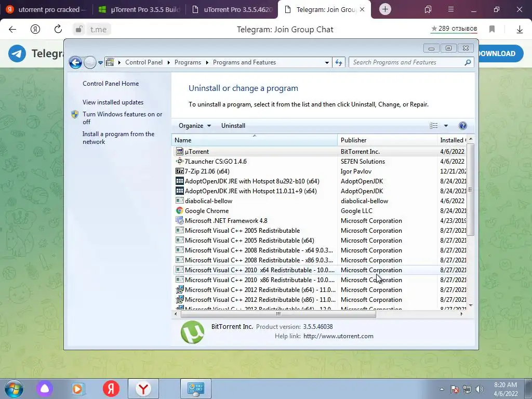This screenshot has height=399, width=532.
Task: Select Visual C++ 2012 Redistributable (x64) icon
Action: click(179, 289)
